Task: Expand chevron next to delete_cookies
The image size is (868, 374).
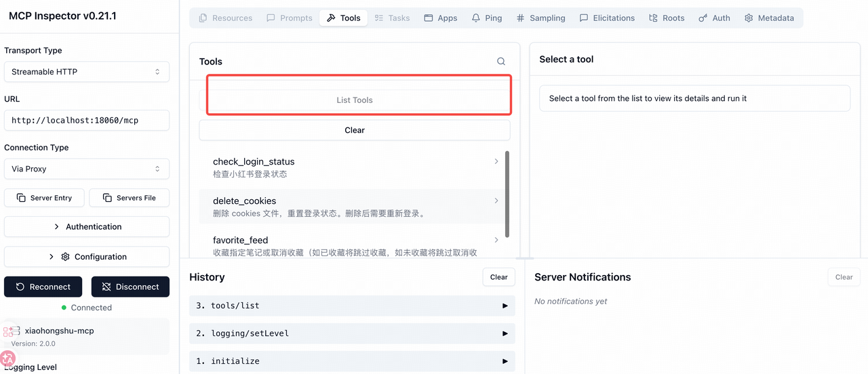Action: point(496,201)
